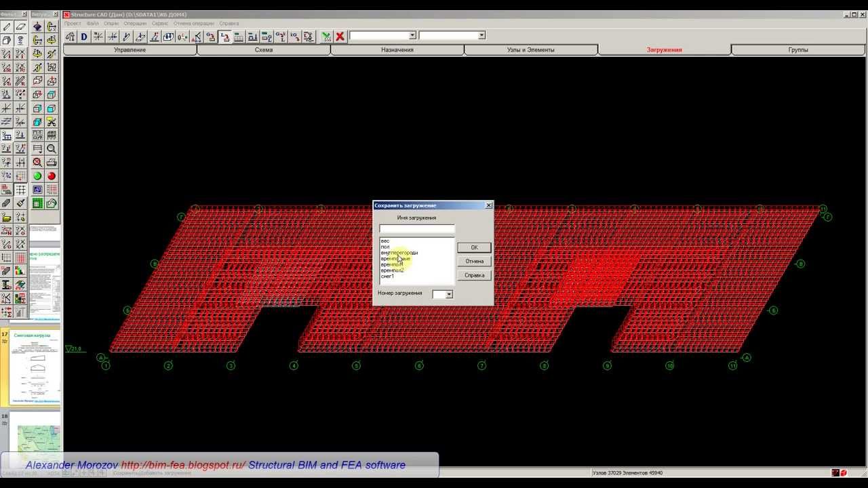Click OK in the save loading dialog
Viewport: 868px width, 488px height.
[474, 247]
